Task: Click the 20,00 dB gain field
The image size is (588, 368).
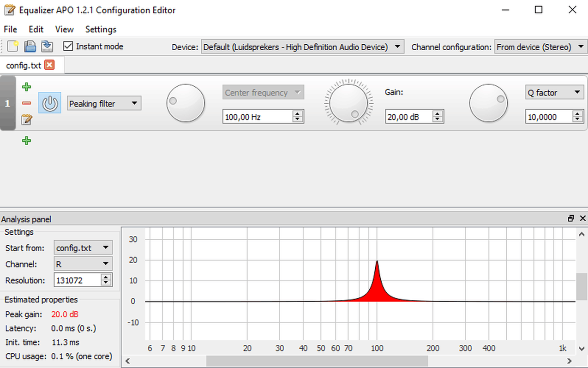Action: [x=409, y=117]
